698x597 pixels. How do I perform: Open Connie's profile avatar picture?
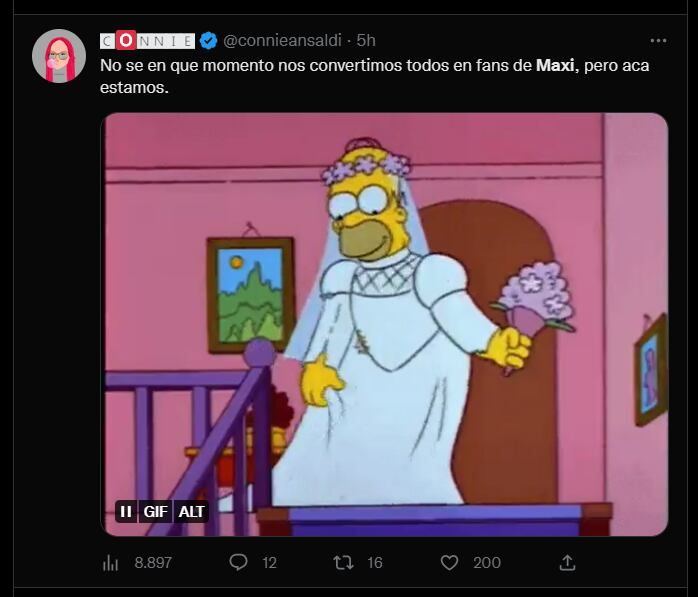click(59, 56)
